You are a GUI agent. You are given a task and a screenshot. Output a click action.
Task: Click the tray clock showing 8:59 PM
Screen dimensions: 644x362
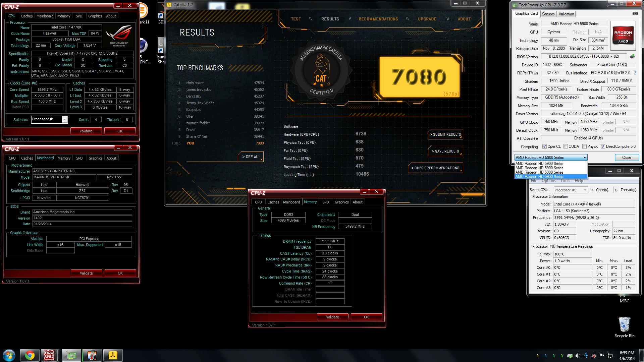coord(627,355)
